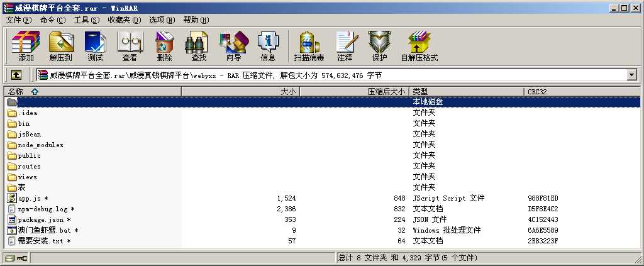
Task: Click the JScript Script 文件 type cell
Action: [448, 198]
